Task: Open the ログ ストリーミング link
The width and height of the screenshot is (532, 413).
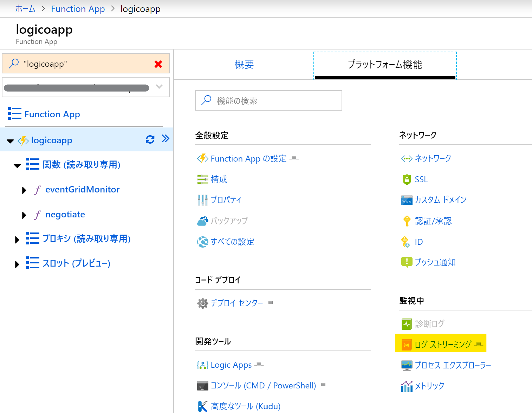Action: coord(443,345)
